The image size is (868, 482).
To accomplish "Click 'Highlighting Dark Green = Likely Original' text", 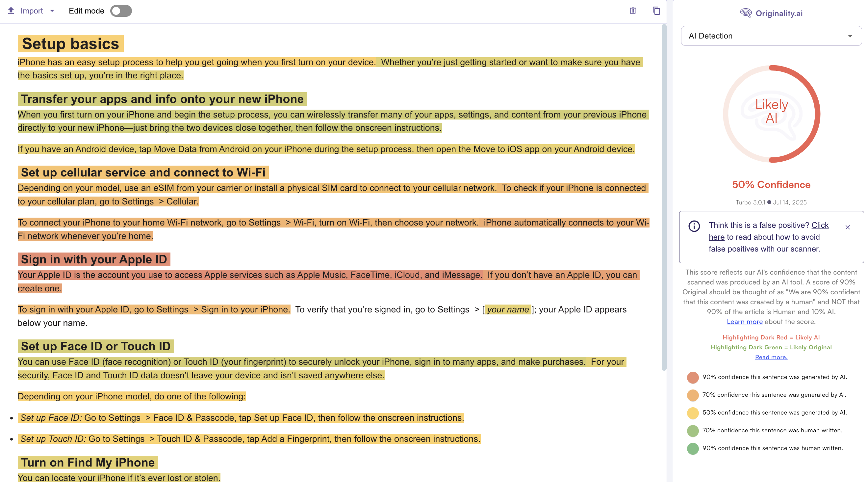I will [771, 347].
